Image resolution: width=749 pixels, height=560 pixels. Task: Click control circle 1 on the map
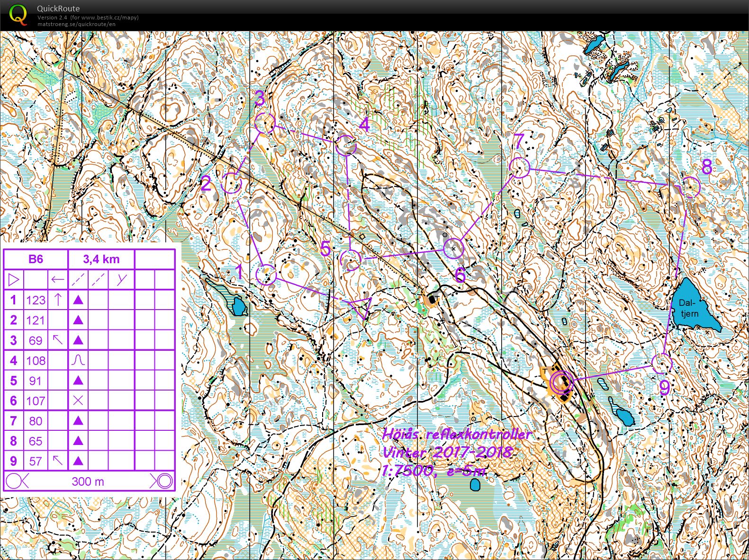(x=266, y=275)
